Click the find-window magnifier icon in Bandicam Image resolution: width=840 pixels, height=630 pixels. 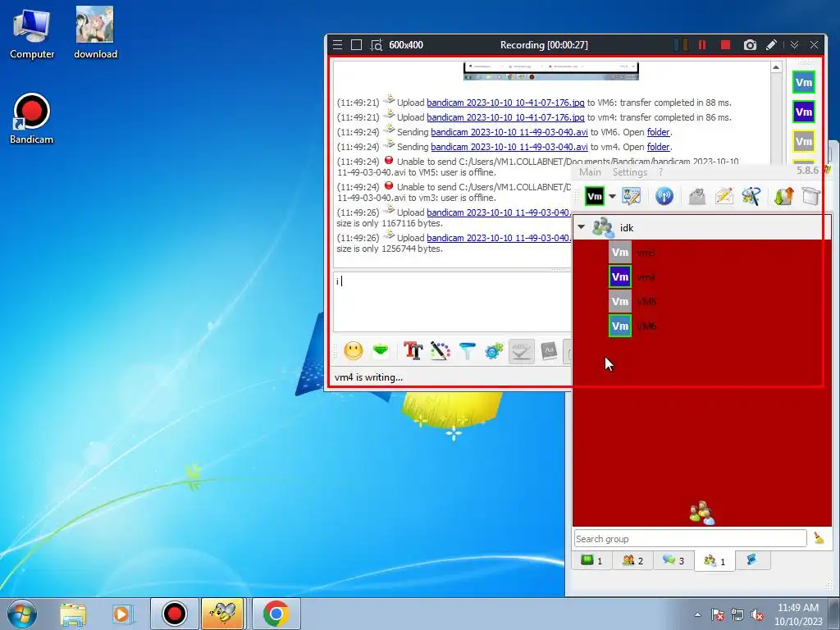tap(377, 45)
